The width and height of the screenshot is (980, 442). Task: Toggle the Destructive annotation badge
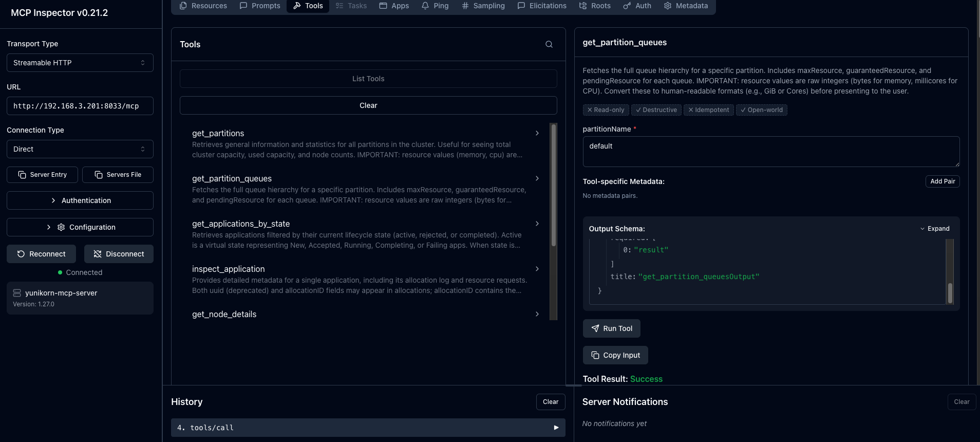click(x=656, y=110)
